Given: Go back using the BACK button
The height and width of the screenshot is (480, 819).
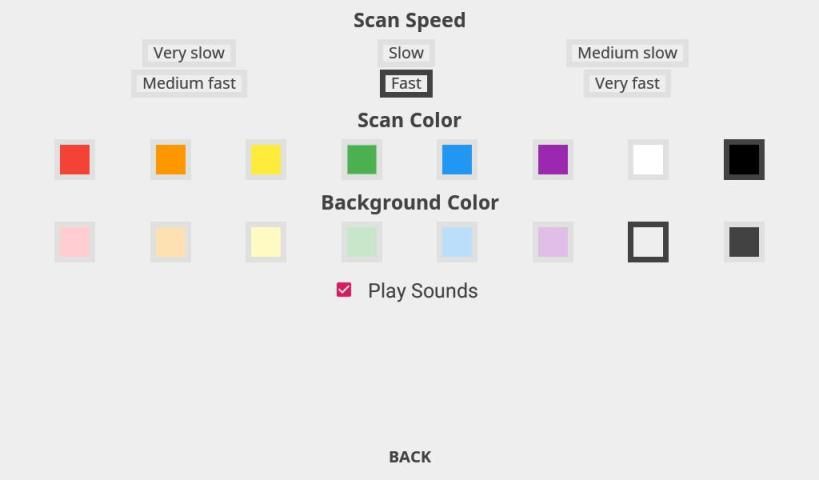Looking at the screenshot, I should [410, 457].
